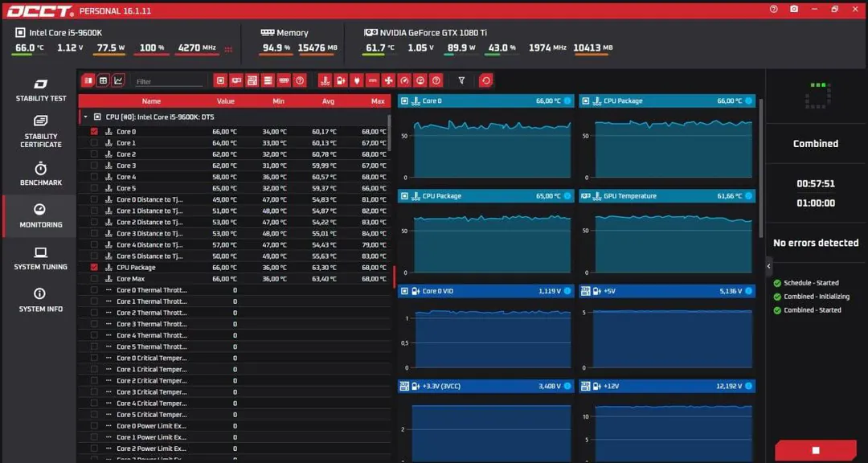
Task: Toggle the voltage sensor filter icon
Action: pos(341,81)
